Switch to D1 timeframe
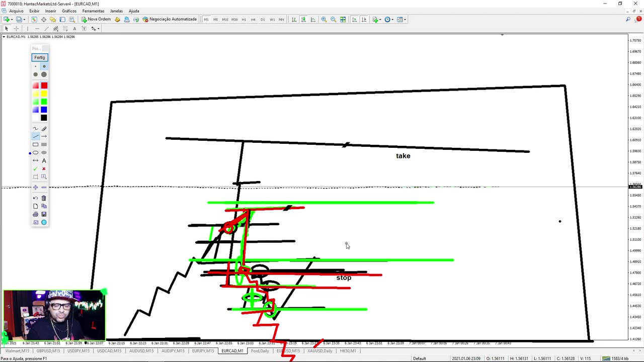Viewport: 644px width, 362px height. tap(263, 20)
